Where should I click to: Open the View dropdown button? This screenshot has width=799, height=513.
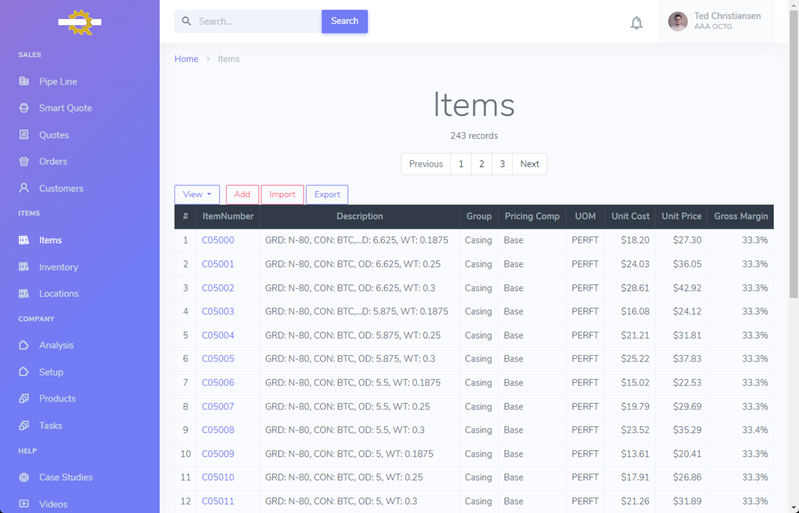196,194
